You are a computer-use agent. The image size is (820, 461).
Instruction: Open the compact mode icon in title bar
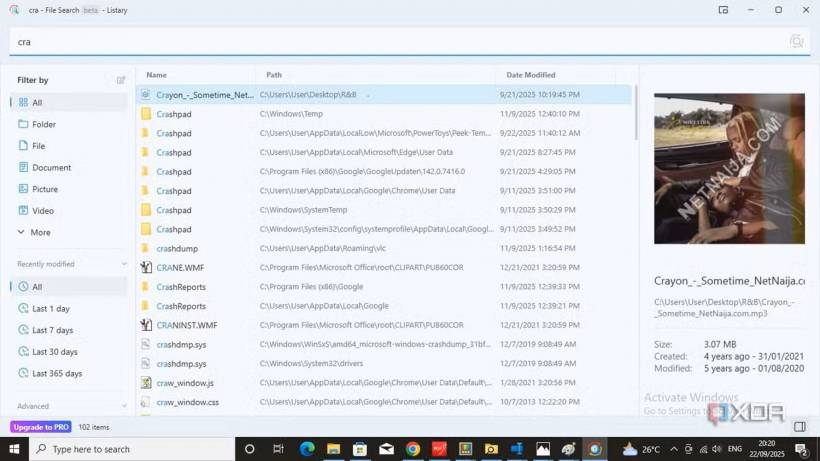tap(723, 10)
